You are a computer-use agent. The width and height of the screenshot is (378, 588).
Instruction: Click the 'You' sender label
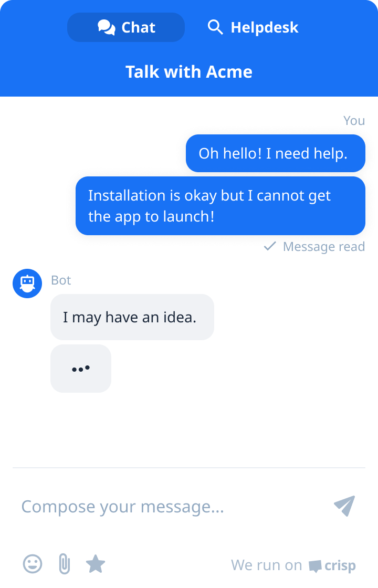click(354, 120)
